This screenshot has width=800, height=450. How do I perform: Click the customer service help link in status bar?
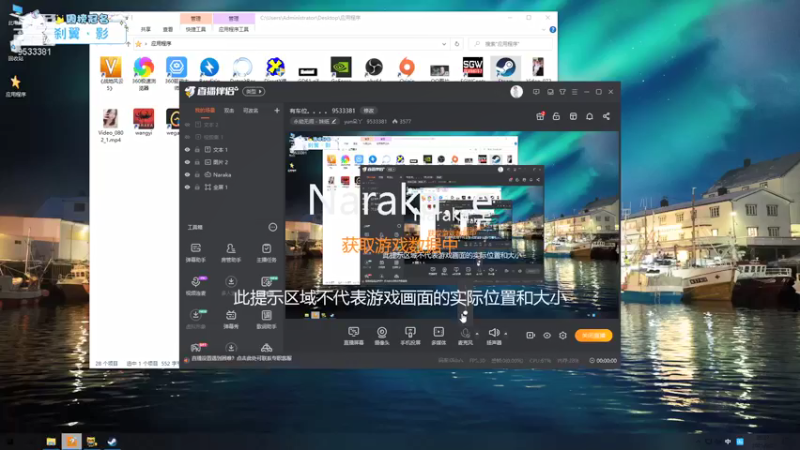click(241, 358)
